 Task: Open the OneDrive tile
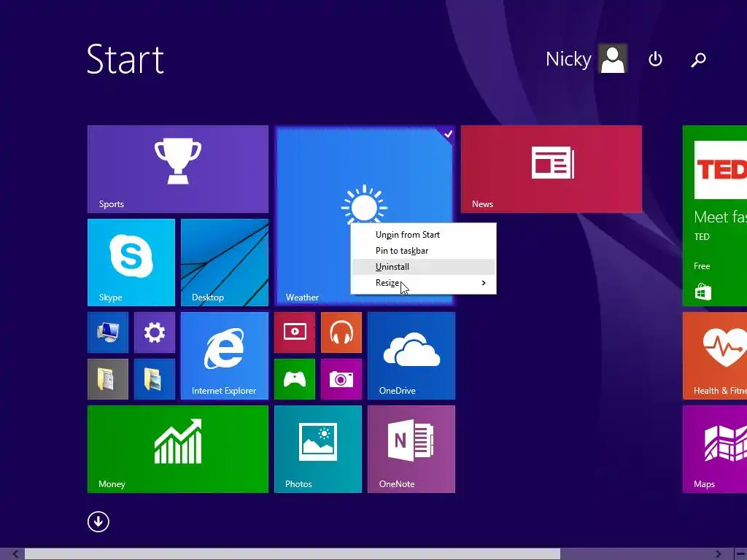coord(411,356)
